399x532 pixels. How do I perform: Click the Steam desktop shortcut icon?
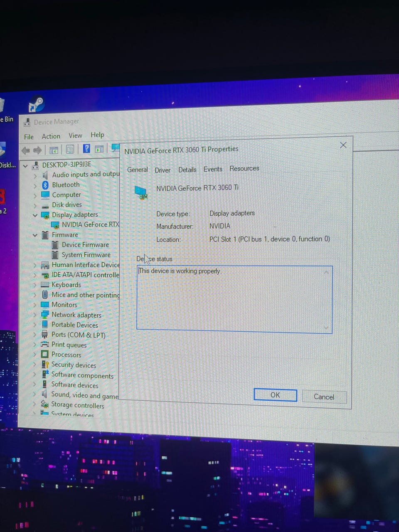[x=36, y=104]
